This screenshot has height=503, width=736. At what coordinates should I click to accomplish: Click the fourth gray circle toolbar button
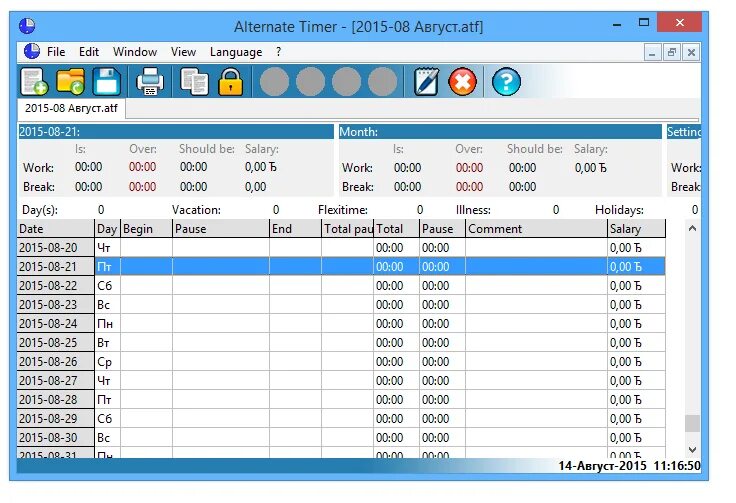point(383,82)
